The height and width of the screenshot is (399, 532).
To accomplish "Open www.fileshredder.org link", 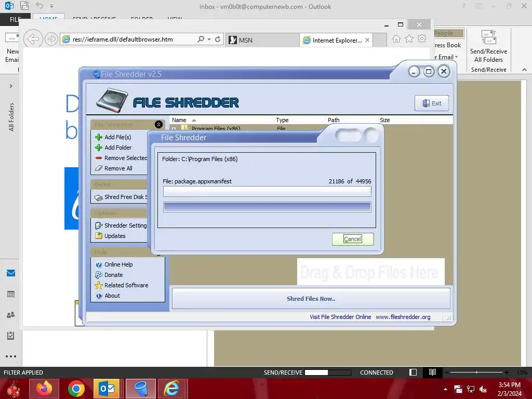I will pos(403,317).
